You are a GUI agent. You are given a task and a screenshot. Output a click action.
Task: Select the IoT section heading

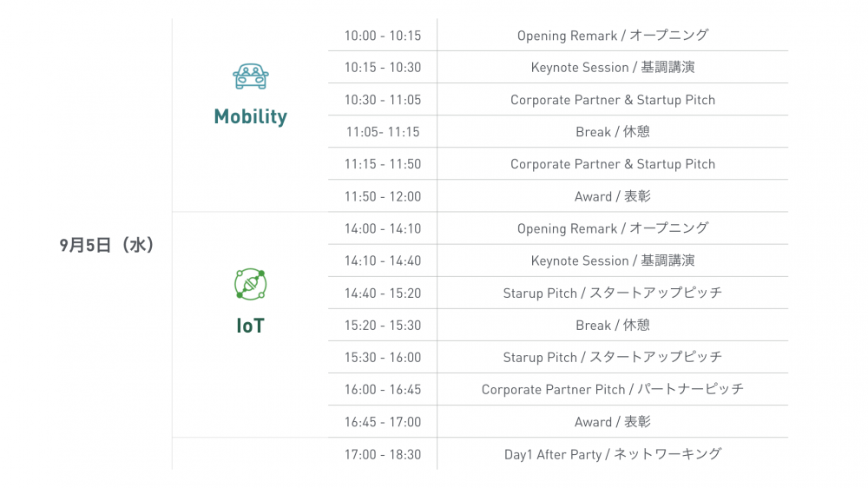(250, 326)
